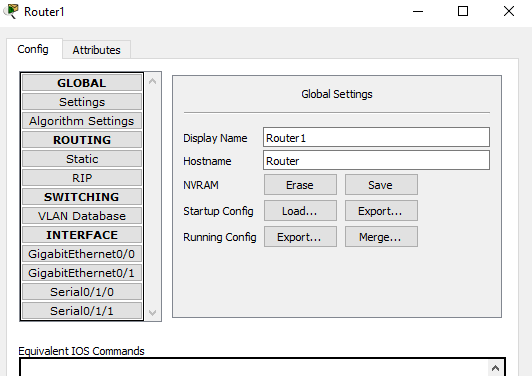
Task: Close the Router1 window
Action: [x=509, y=12]
